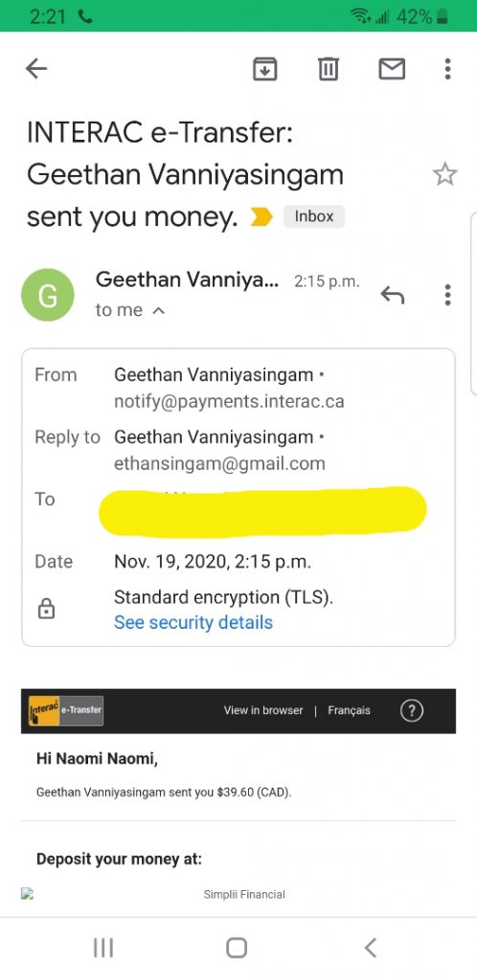This screenshot has width=477, height=980.
Task: Open View in browser link
Action: pyautogui.click(x=263, y=711)
